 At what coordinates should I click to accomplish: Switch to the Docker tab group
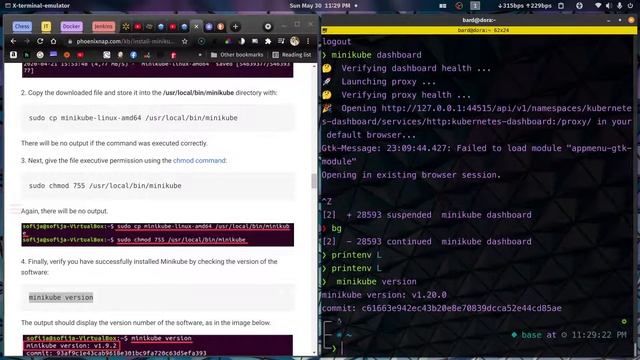(x=71, y=27)
